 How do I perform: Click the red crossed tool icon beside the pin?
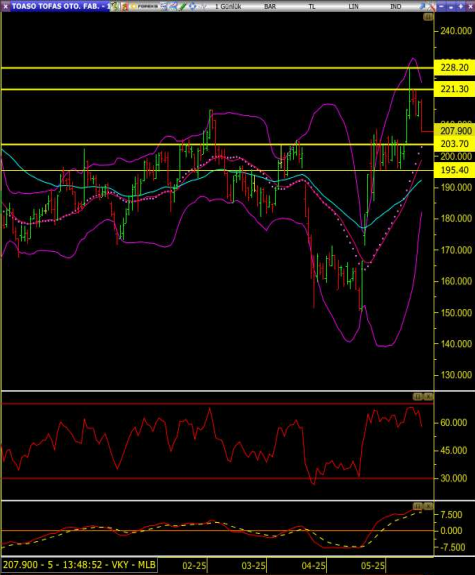pos(431,6)
